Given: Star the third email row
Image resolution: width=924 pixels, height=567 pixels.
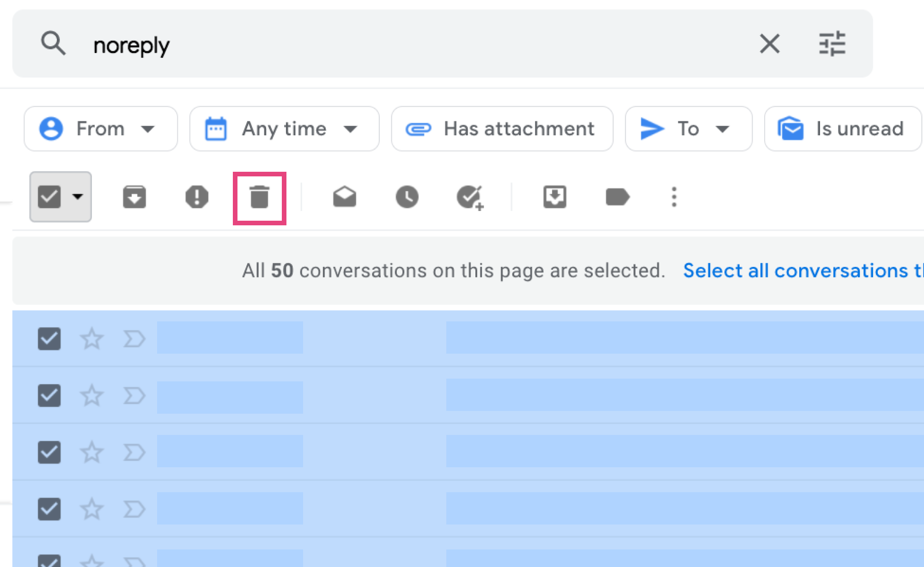Looking at the screenshot, I should (91, 452).
